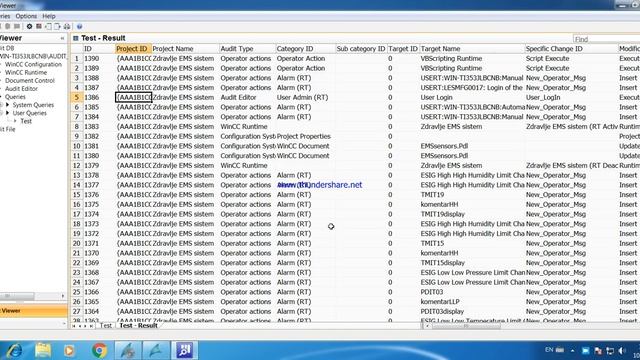Image resolution: width=640 pixels, height=360 pixels.
Task: Expand the System Queries tree node
Action: pos(8,105)
